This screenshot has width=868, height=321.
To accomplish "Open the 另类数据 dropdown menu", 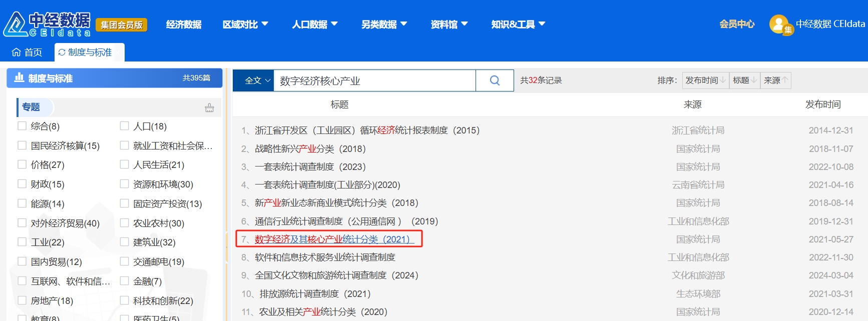I will 384,24.
